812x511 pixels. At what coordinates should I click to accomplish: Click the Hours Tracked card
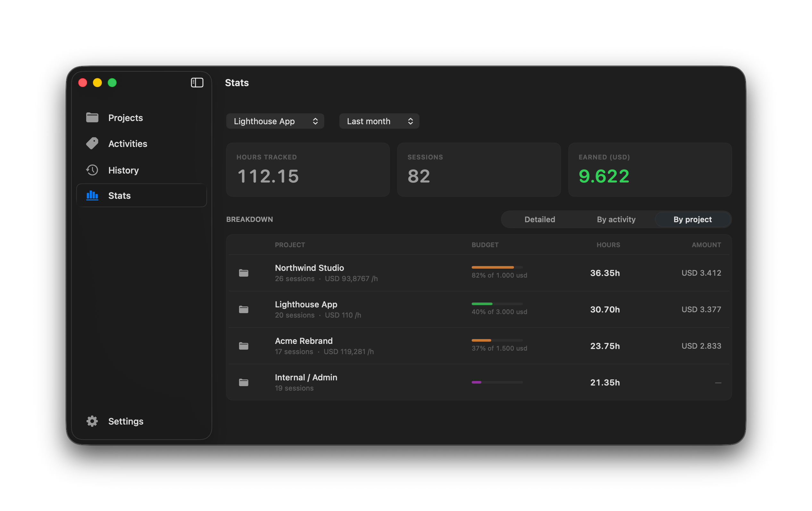tap(308, 169)
